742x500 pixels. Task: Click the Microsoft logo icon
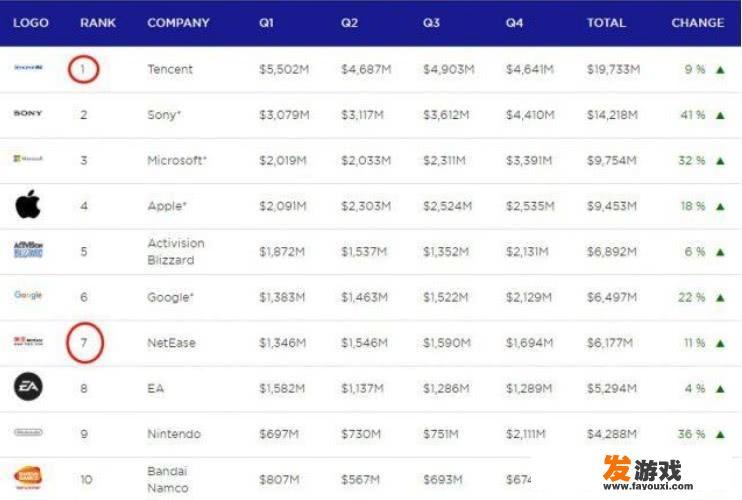tap(28, 158)
